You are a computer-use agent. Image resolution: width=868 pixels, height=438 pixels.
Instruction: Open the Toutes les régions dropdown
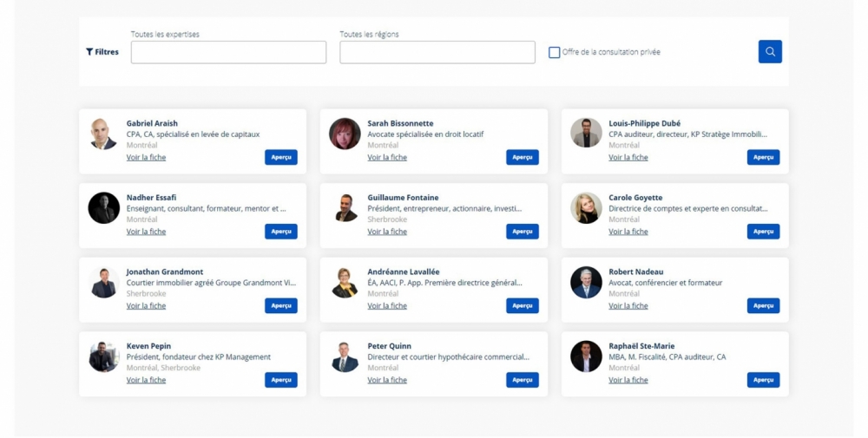[437, 52]
